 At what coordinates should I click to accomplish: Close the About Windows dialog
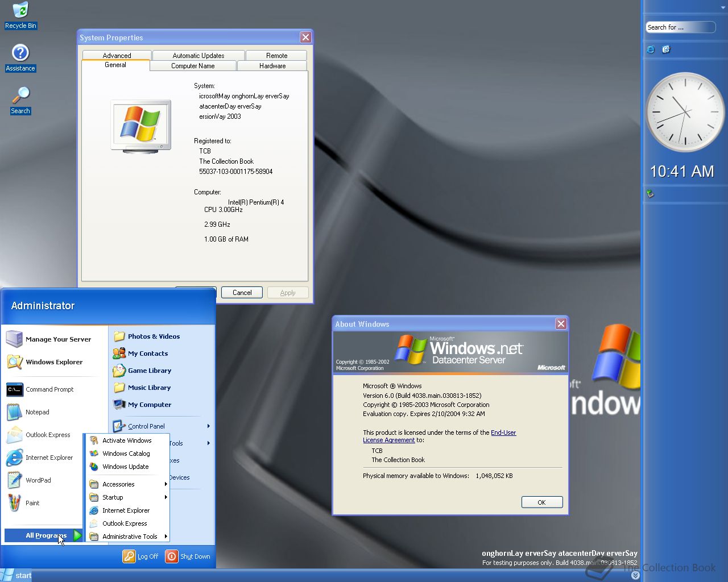click(x=561, y=324)
